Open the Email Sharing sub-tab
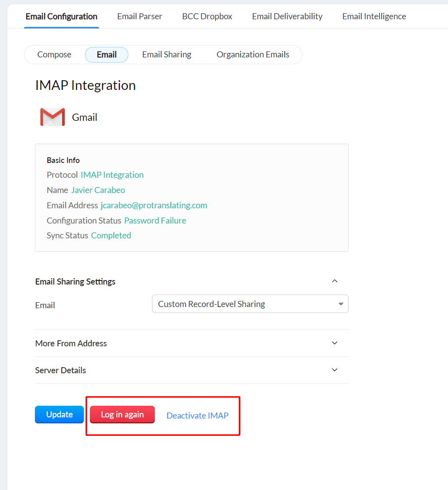This screenshot has height=490, width=448. point(167,55)
